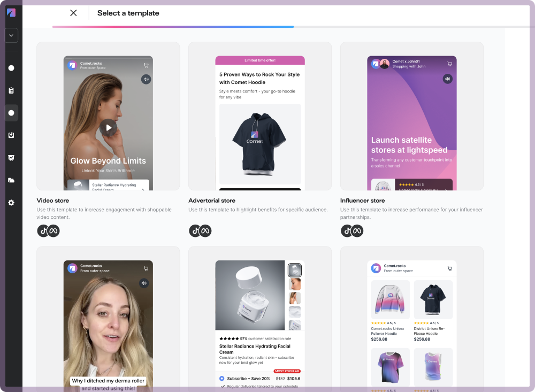Select the Influencer store template title
The height and width of the screenshot is (392, 535).
pos(362,201)
